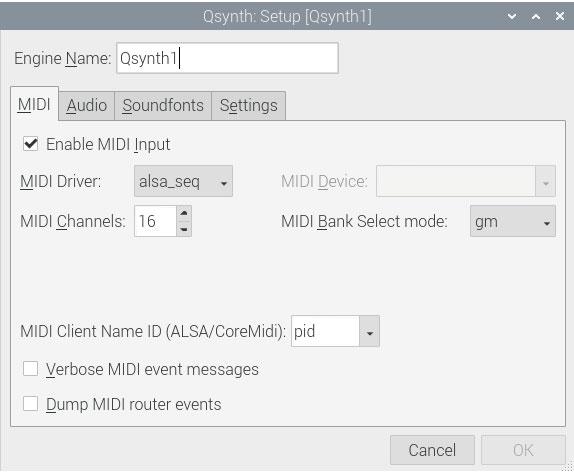Open MIDI Bank Select mode dropdown
The image size is (574, 473).
[512, 221]
